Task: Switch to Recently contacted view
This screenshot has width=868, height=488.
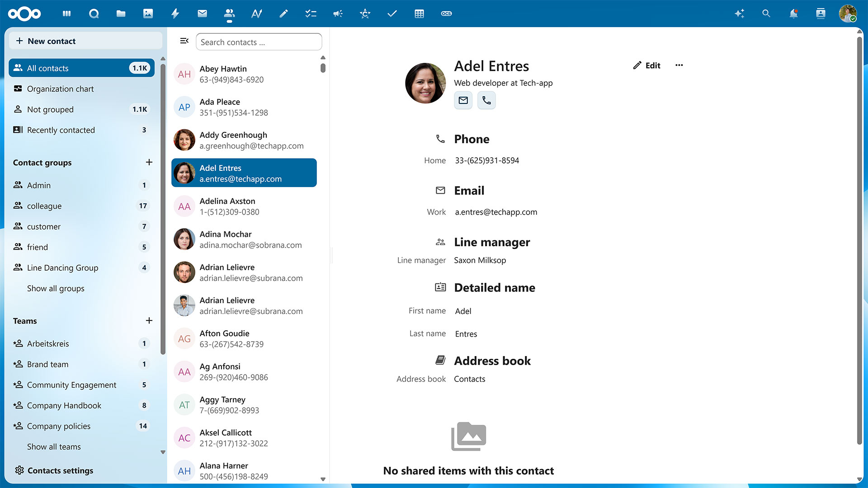Action: click(x=61, y=130)
